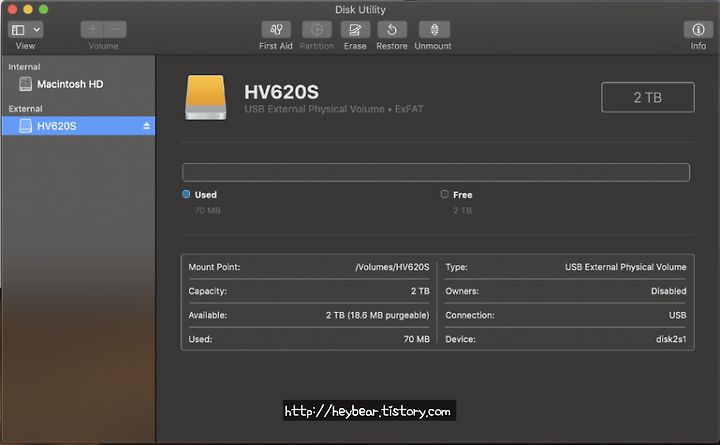The width and height of the screenshot is (720, 445).
Task: Toggle the sidebar View button
Action: point(18,30)
